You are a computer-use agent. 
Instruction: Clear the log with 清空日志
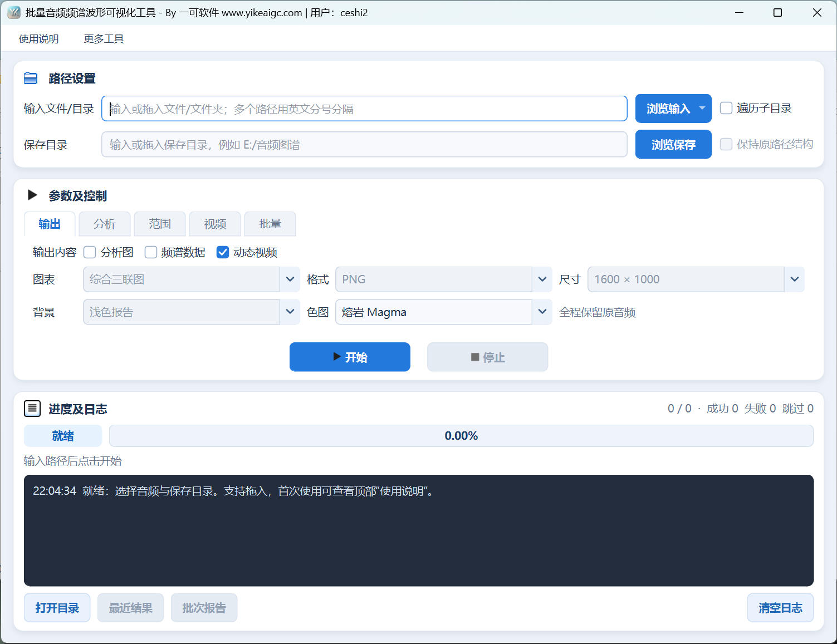pyautogui.click(x=780, y=608)
